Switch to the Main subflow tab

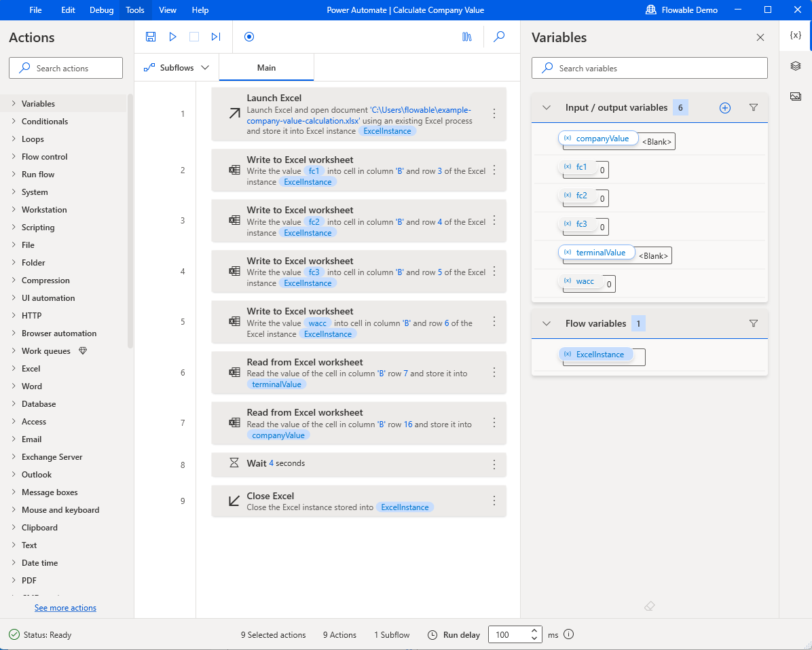[x=266, y=67]
